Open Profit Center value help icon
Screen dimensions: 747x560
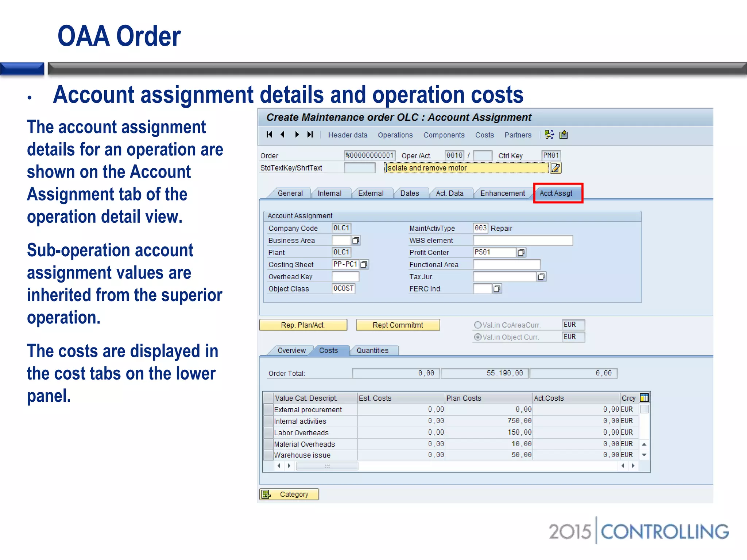(x=521, y=252)
